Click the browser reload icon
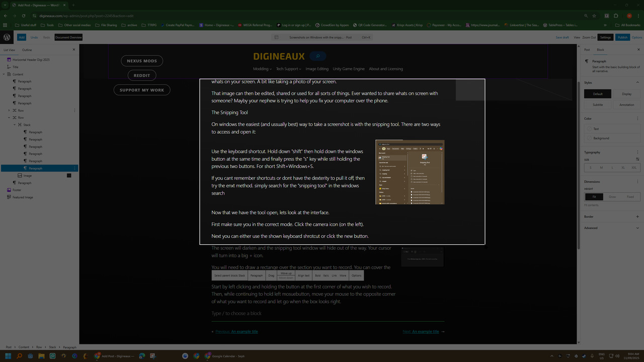644x362 pixels. tap(23, 16)
